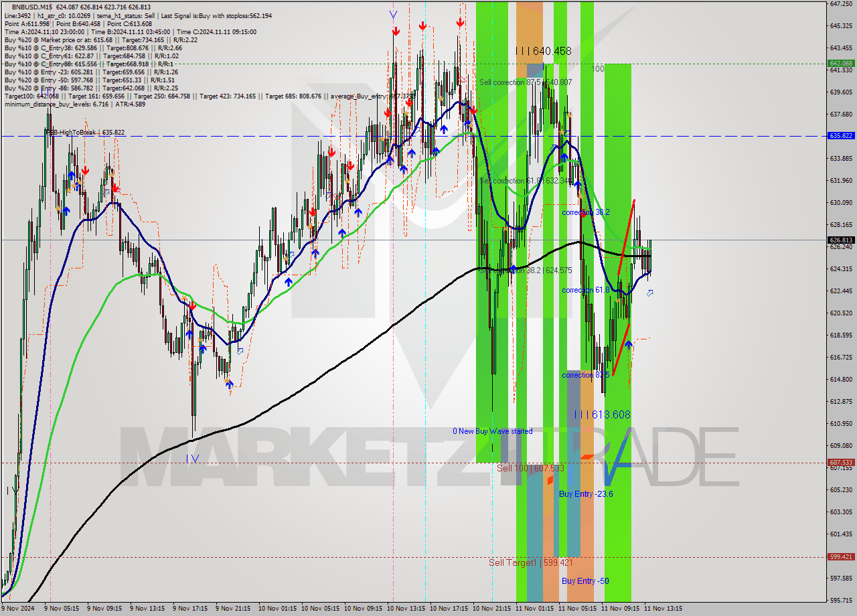Click the red 599.421 price tag
Viewport: 857px width, 616px height.
(x=841, y=556)
